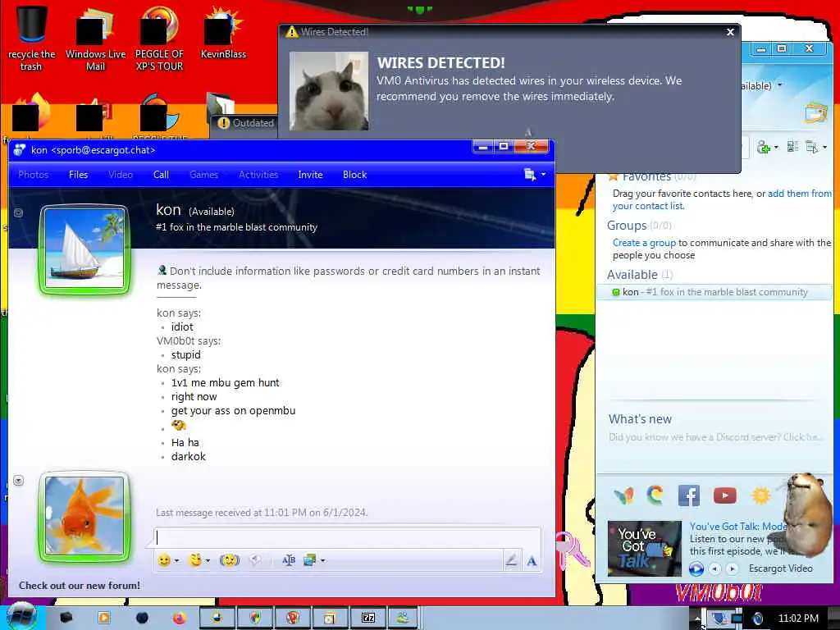The width and height of the screenshot is (840, 630).
Task: Open PEGGLE OF XP'S TOUR desktop icon
Action: [159, 39]
